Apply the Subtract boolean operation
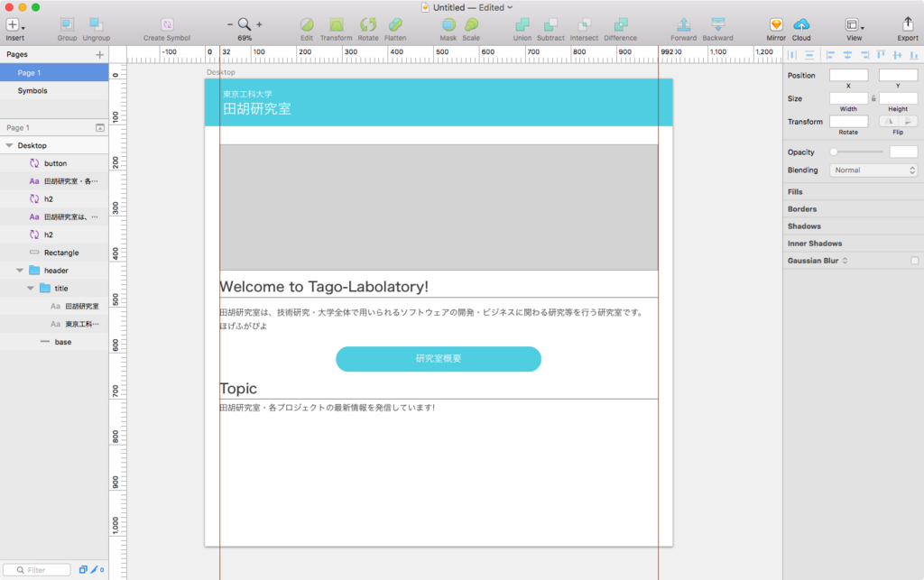The image size is (924, 580). pos(550,24)
